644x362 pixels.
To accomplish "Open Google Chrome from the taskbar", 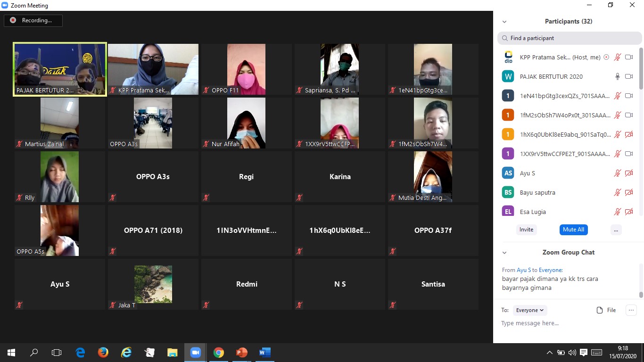I will (x=218, y=353).
